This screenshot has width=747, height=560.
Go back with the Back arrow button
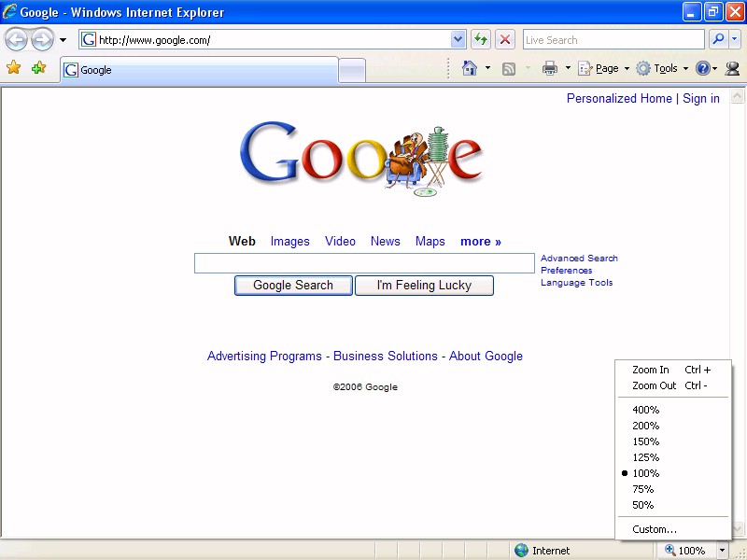(16, 39)
